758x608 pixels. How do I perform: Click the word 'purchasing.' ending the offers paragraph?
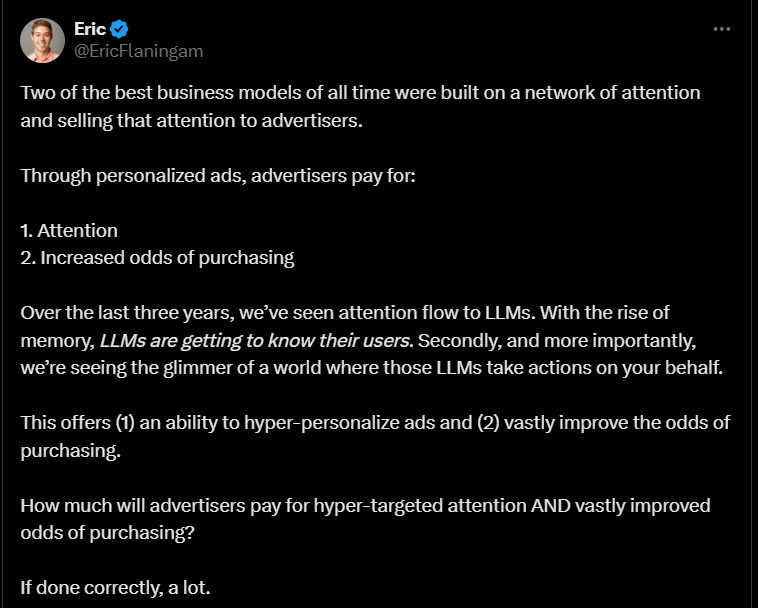(71, 451)
